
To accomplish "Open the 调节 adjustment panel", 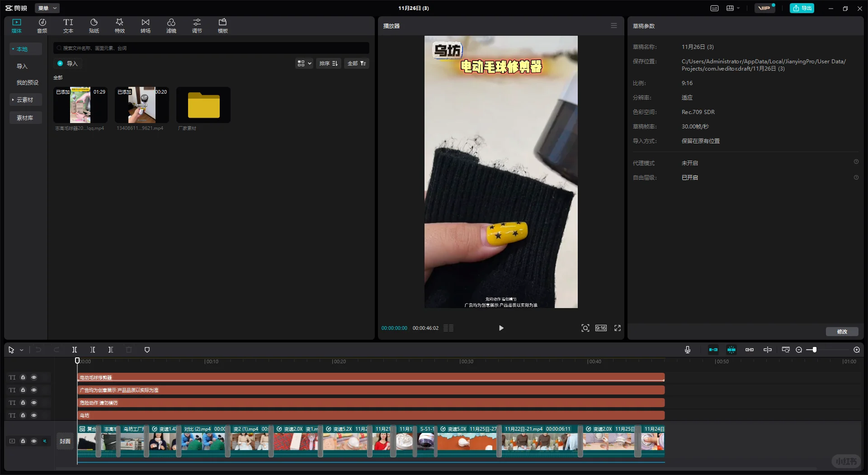I will [x=197, y=26].
